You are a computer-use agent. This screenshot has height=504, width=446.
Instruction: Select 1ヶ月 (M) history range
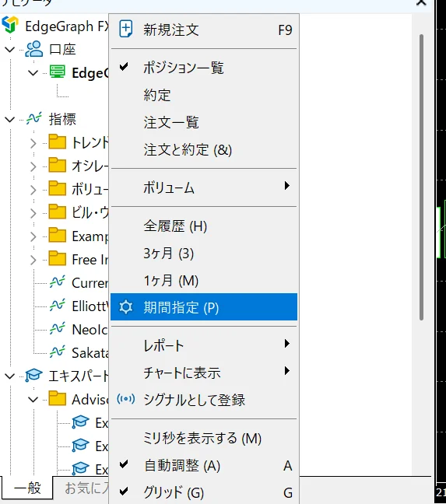pyautogui.click(x=204, y=281)
